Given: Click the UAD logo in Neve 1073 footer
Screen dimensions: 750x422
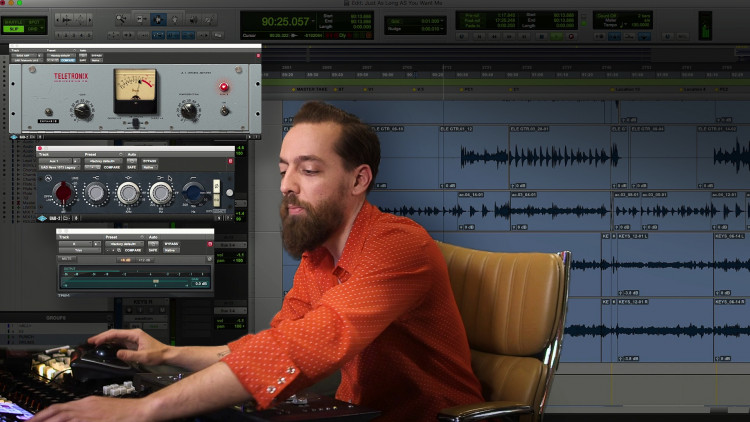Looking at the screenshot, I should 42,218.
